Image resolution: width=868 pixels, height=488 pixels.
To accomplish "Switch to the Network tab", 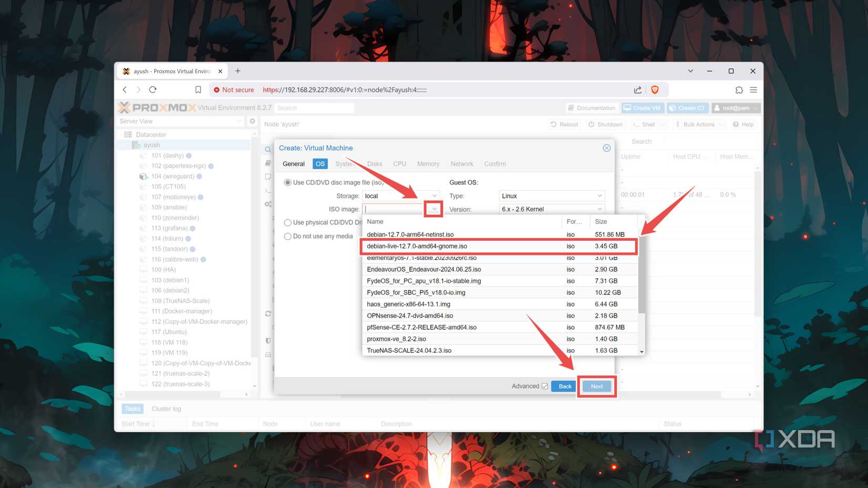I will (462, 164).
